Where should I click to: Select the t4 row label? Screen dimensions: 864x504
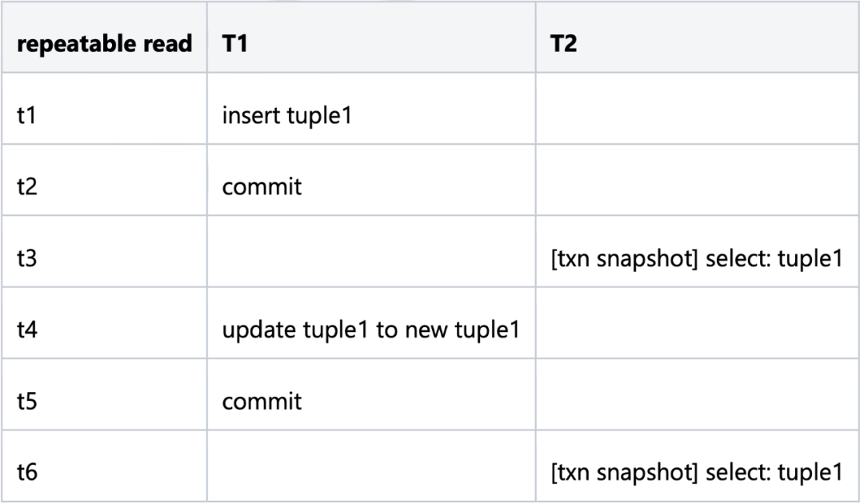27,329
